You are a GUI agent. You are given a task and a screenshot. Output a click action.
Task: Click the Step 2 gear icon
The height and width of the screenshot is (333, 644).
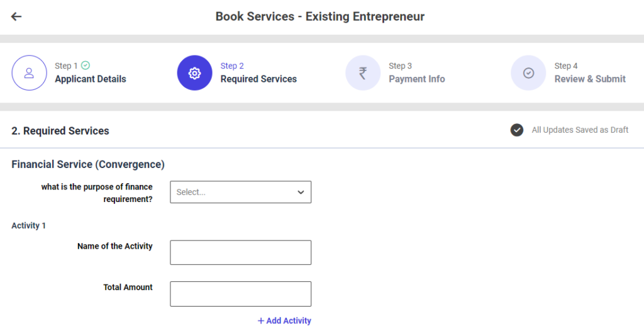[194, 73]
